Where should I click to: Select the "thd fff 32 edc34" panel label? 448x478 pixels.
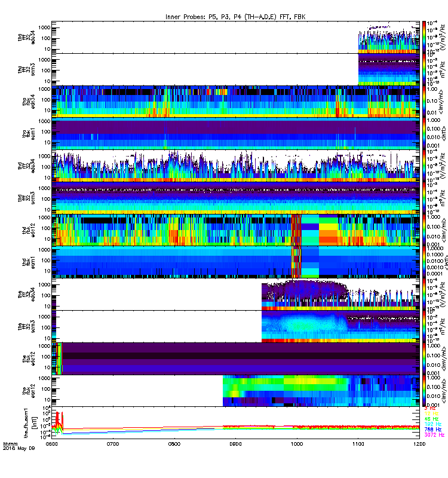26,166
